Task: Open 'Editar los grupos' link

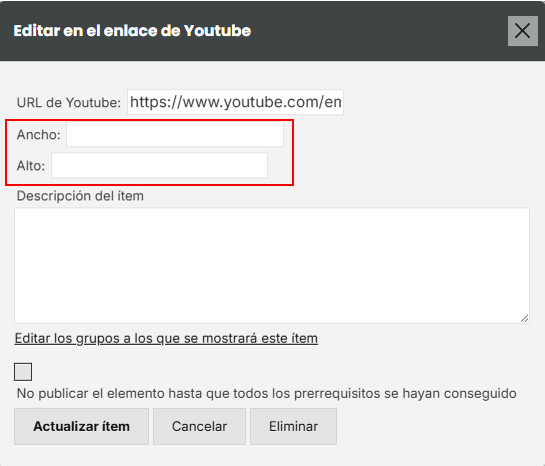Action: (166, 338)
